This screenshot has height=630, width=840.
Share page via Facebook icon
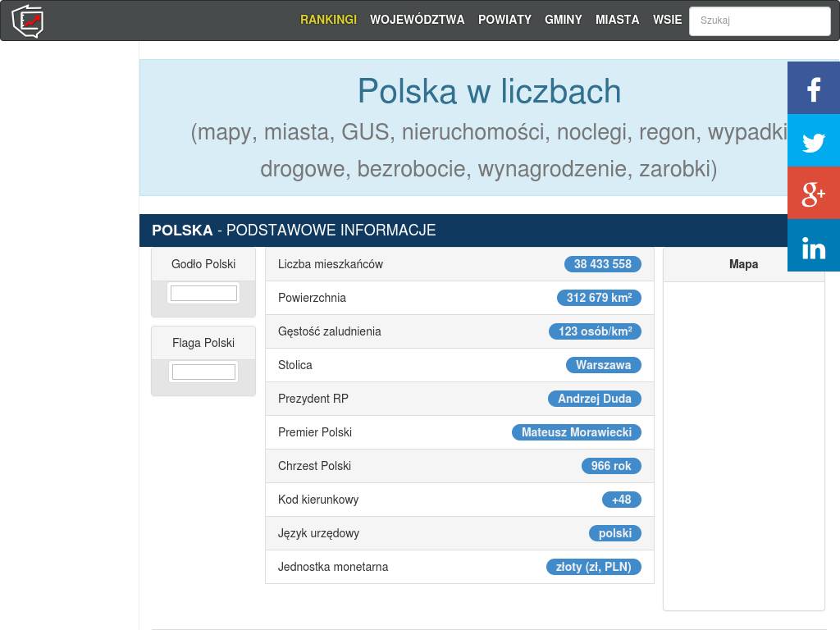pyautogui.click(x=813, y=89)
